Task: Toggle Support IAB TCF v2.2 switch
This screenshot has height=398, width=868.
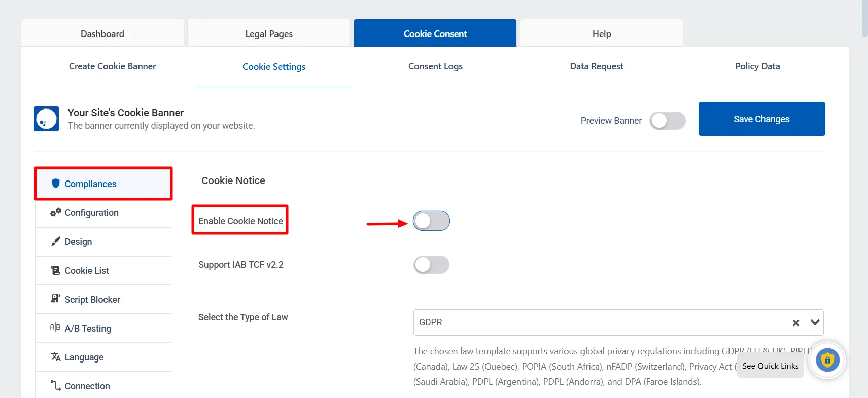Action: 431,265
